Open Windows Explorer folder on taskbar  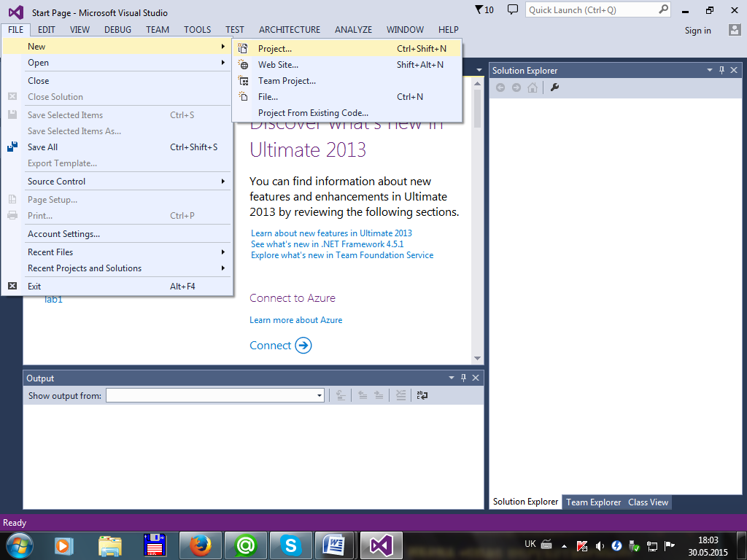pyautogui.click(x=110, y=545)
